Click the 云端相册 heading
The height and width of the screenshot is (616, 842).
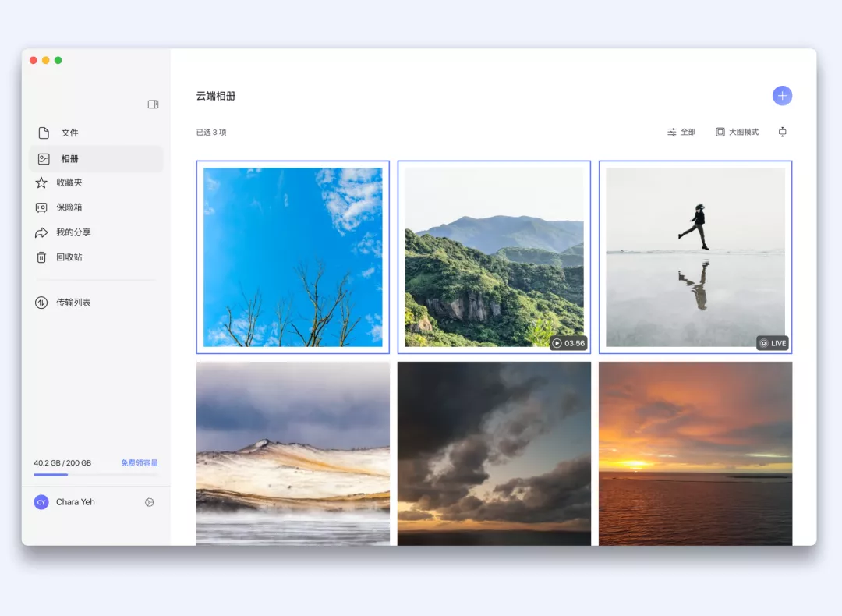click(216, 96)
